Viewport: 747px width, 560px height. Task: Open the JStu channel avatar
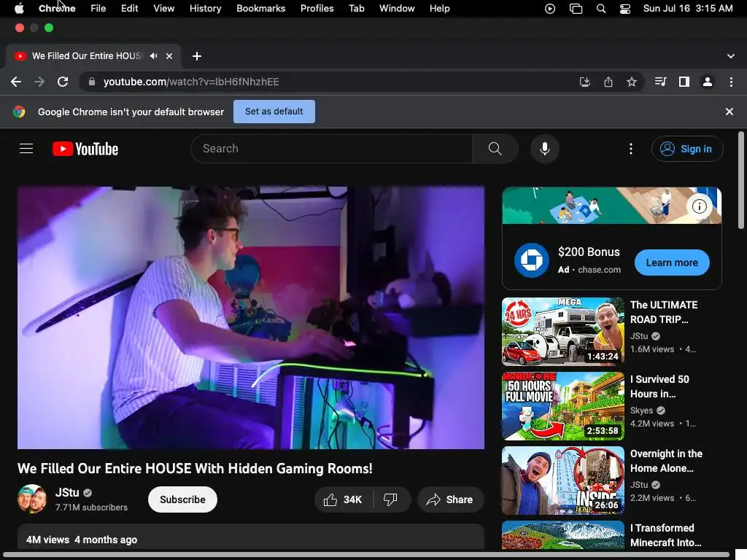coord(32,499)
